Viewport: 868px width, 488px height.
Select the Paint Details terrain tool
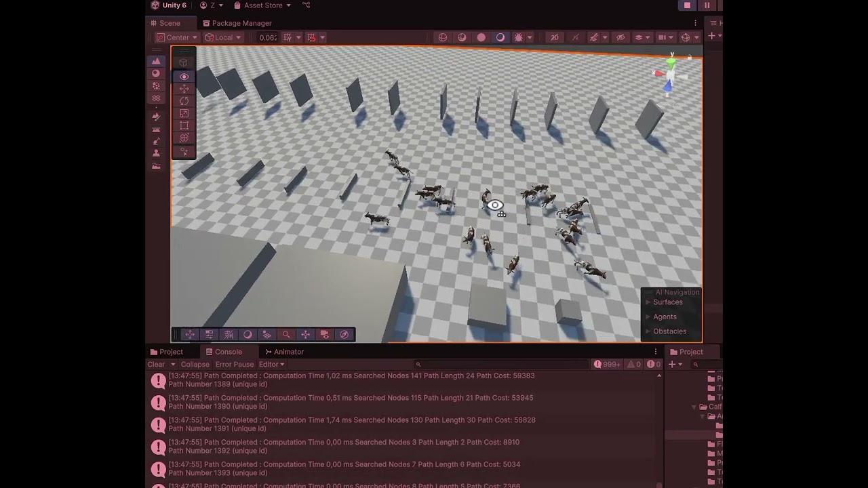tap(156, 86)
